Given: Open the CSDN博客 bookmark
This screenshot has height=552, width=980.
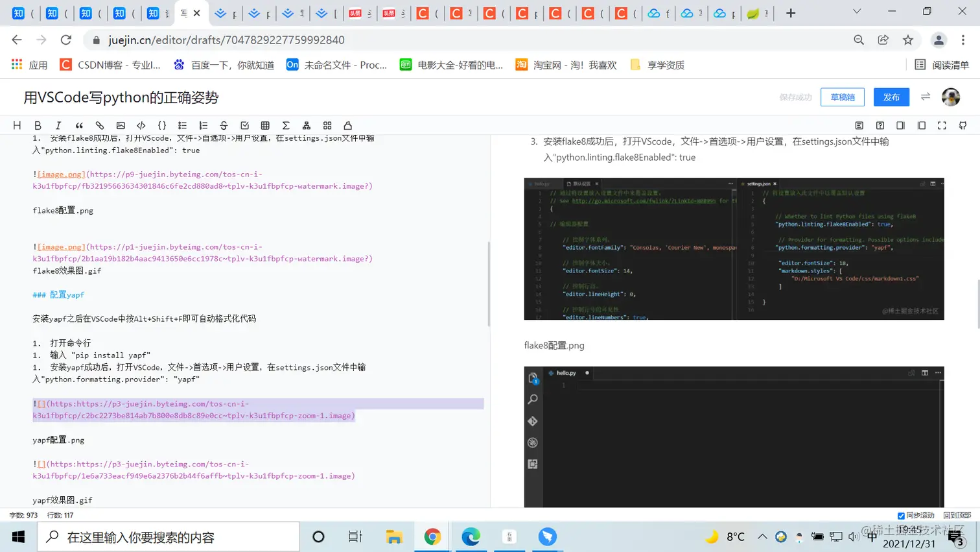Looking at the screenshot, I should point(110,65).
